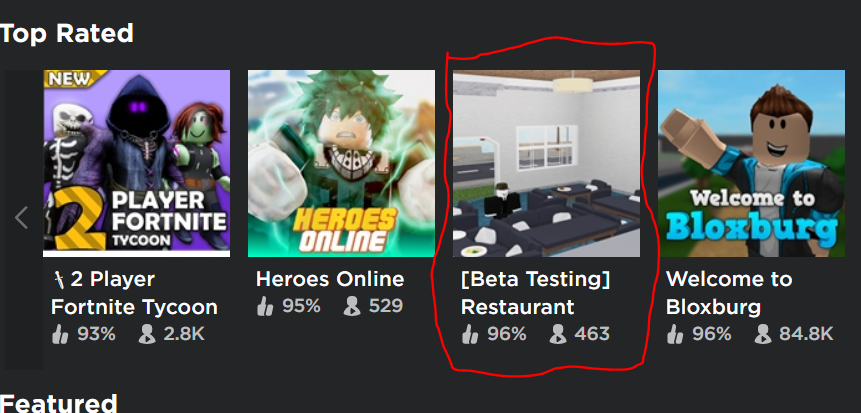Open the Heroes Online game thumbnail
Screen dimensions: 861x413
(x=342, y=163)
